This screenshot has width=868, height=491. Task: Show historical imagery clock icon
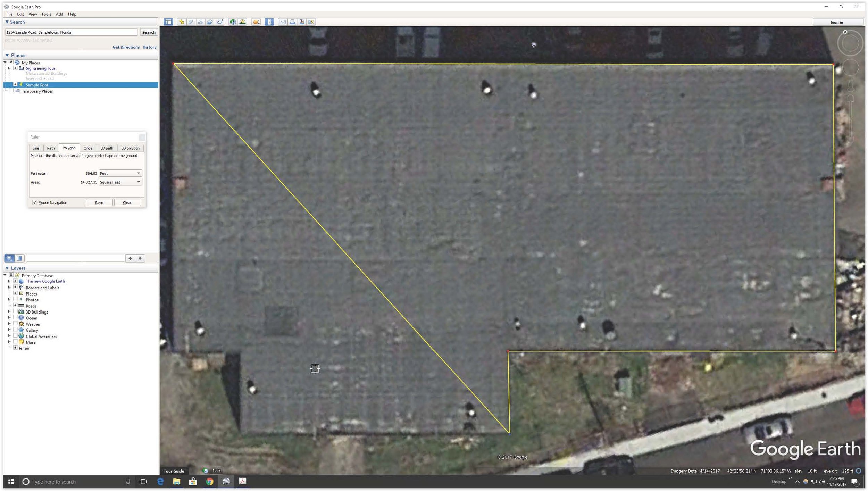(x=233, y=22)
